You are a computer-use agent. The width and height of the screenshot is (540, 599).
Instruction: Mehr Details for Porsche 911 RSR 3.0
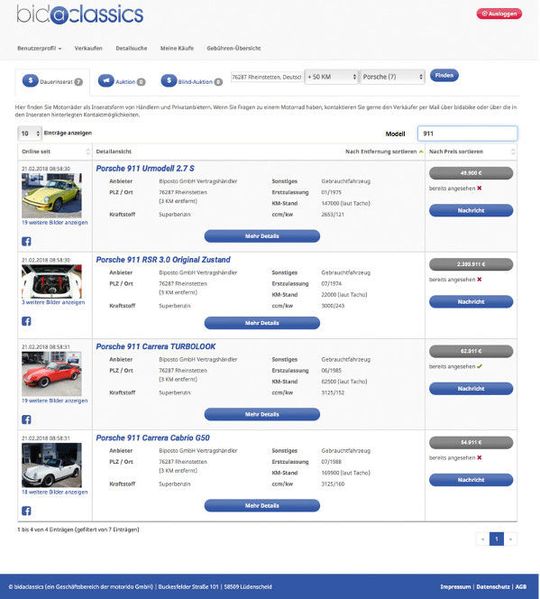point(262,323)
